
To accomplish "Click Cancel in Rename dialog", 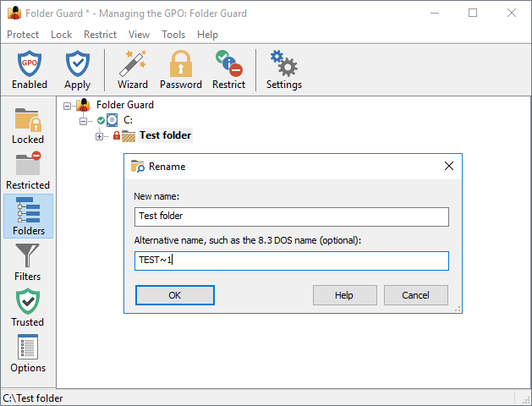I will coord(415,295).
